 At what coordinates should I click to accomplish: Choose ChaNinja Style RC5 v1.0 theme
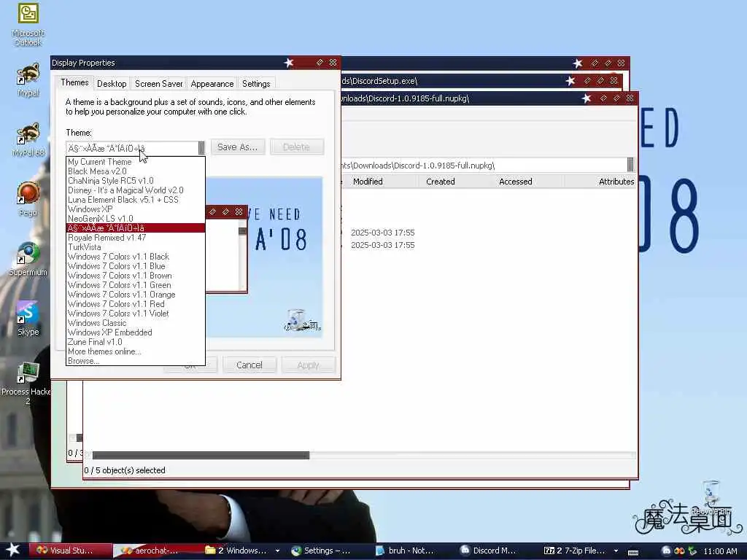tap(135, 181)
